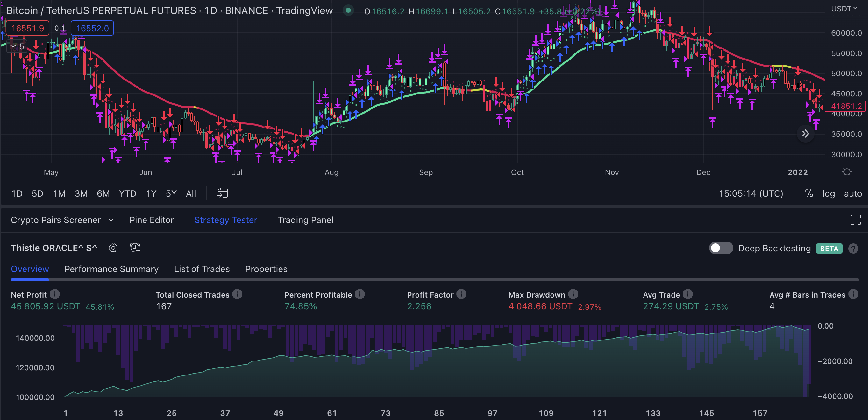Click the green market status dot

coord(348,10)
